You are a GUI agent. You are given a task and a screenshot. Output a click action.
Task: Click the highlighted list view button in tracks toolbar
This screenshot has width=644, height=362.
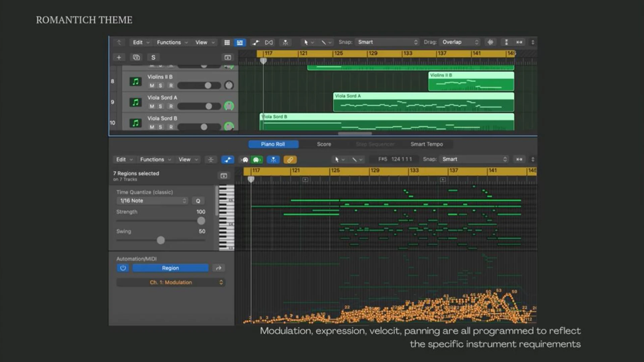click(240, 43)
